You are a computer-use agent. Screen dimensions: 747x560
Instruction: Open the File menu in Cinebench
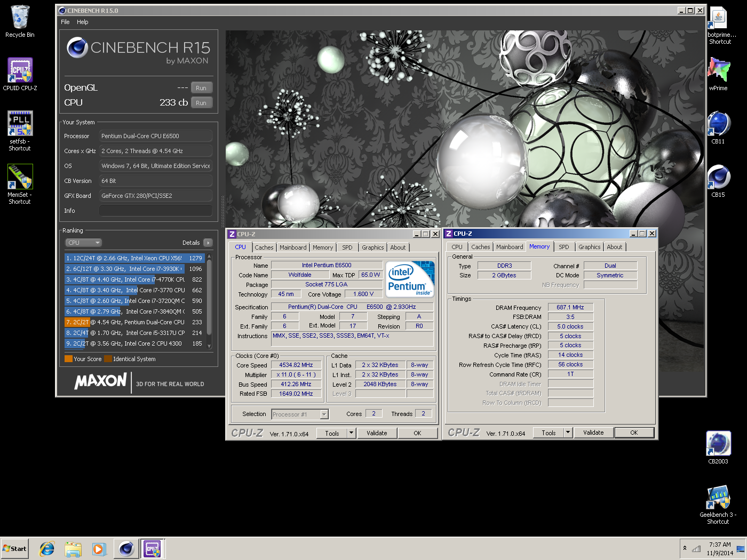tap(65, 22)
